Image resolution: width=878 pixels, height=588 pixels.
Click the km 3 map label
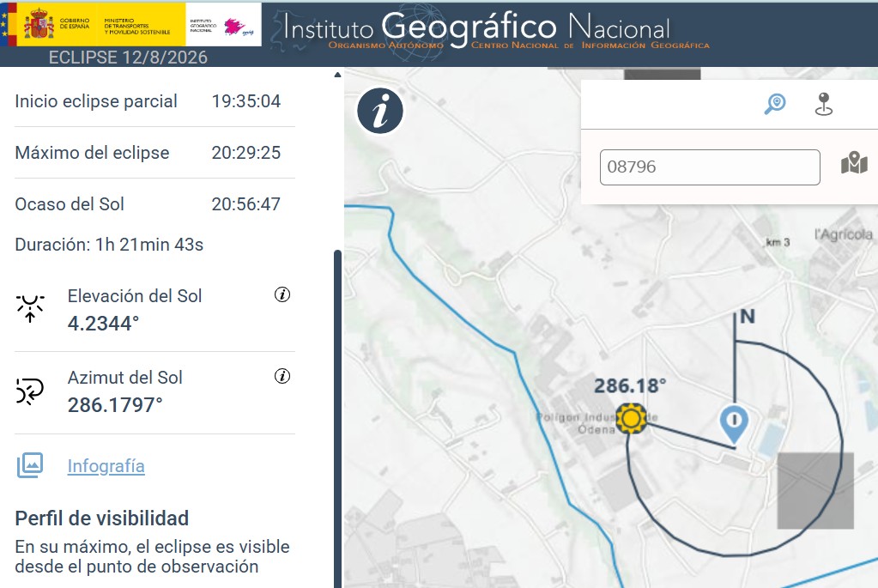pyautogui.click(x=778, y=242)
